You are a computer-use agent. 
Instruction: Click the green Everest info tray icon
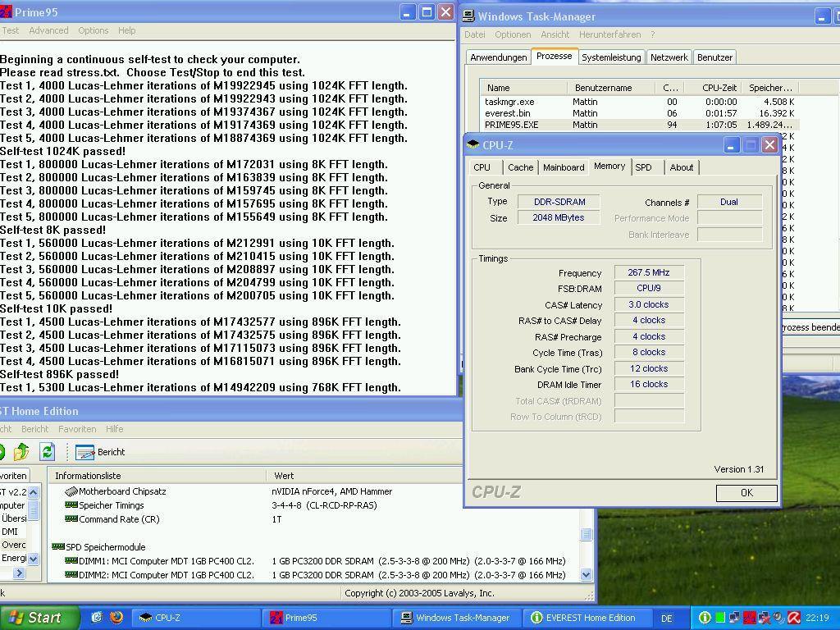point(705,618)
